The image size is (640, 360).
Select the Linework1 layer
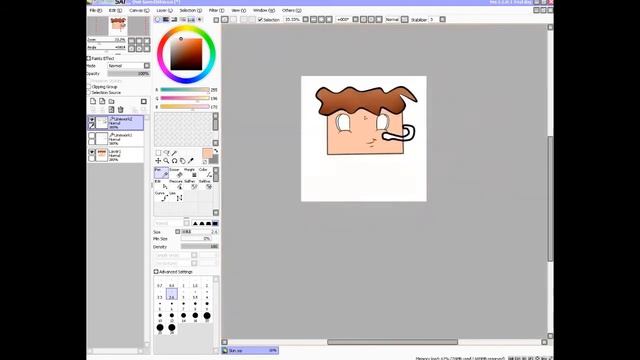point(116,139)
